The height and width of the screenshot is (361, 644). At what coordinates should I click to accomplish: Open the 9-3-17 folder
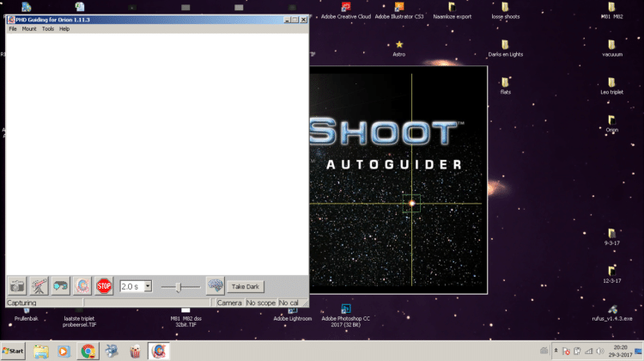(612, 237)
